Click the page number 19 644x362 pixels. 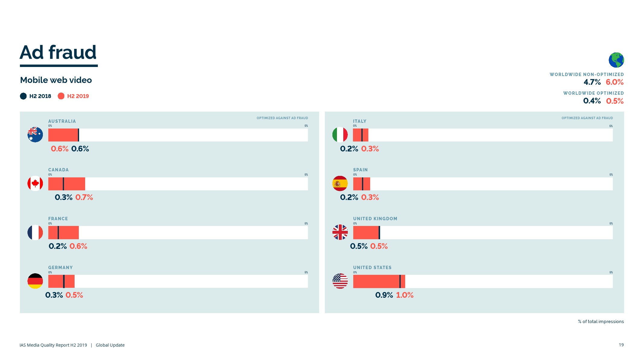pos(621,345)
